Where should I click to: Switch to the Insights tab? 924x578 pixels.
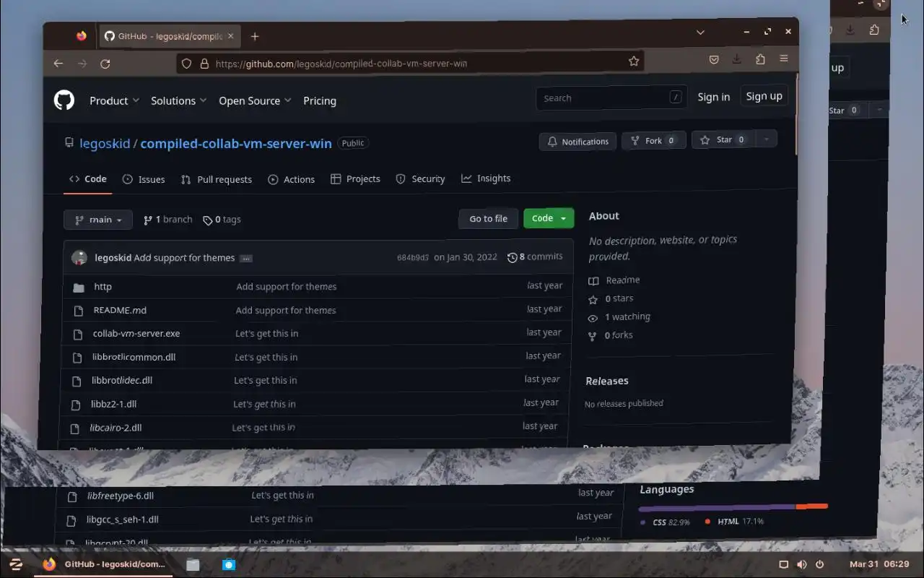486,178
